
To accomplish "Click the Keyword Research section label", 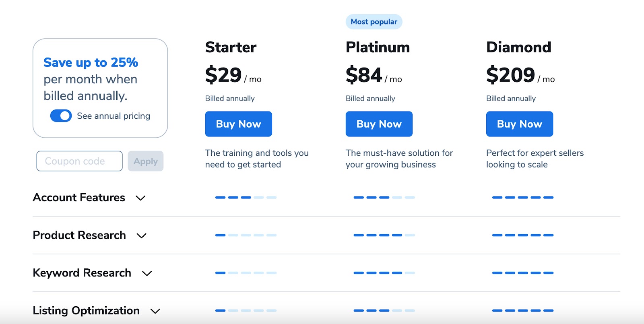I will tap(82, 273).
